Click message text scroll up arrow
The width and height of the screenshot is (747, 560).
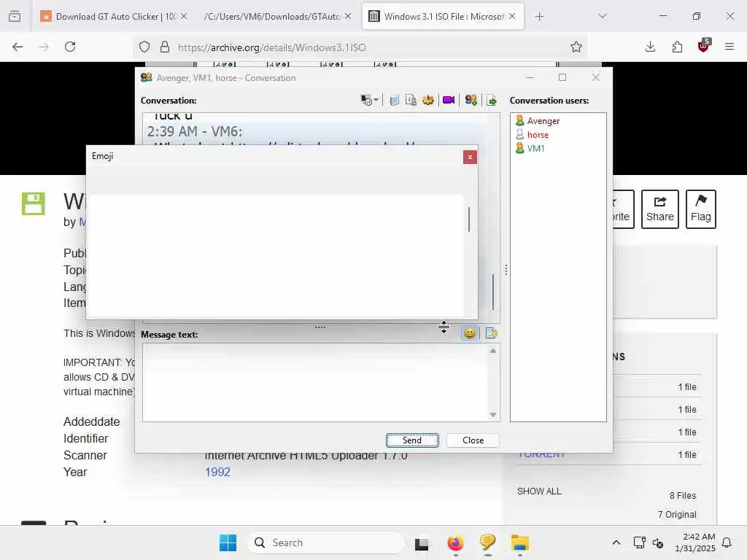coord(493,351)
